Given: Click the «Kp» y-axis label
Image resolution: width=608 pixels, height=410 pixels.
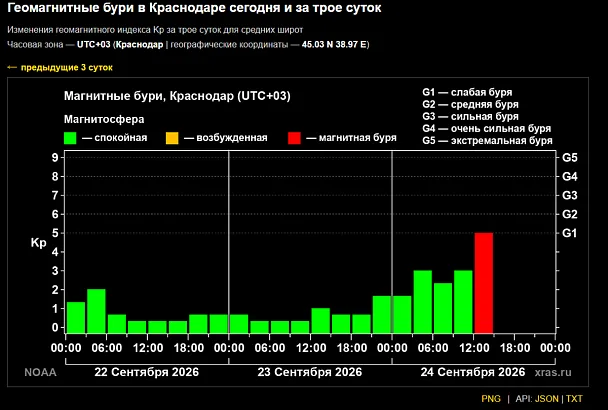Looking at the screenshot, I should click(x=38, y=243).
